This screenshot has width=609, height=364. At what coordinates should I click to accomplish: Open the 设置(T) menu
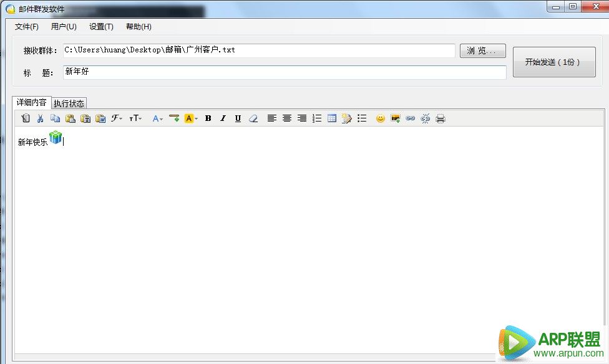click(101, 26)
